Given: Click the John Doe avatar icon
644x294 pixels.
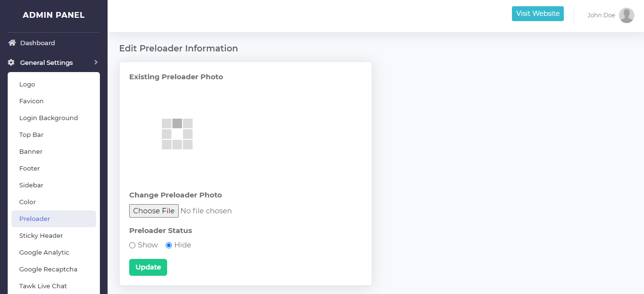Looking at the screenshot, I should (626, 15).
